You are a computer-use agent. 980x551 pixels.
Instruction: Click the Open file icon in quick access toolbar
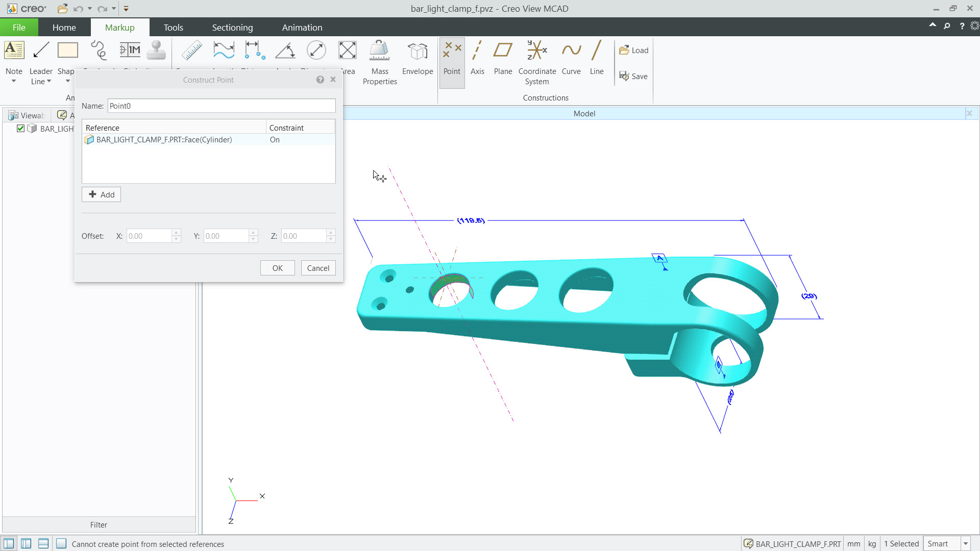point(62,9)
